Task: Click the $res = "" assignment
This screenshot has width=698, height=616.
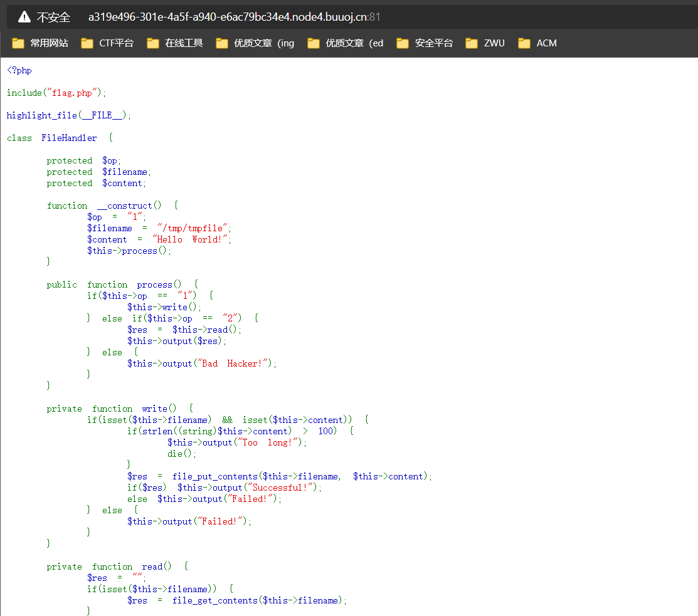Action: 117,578
